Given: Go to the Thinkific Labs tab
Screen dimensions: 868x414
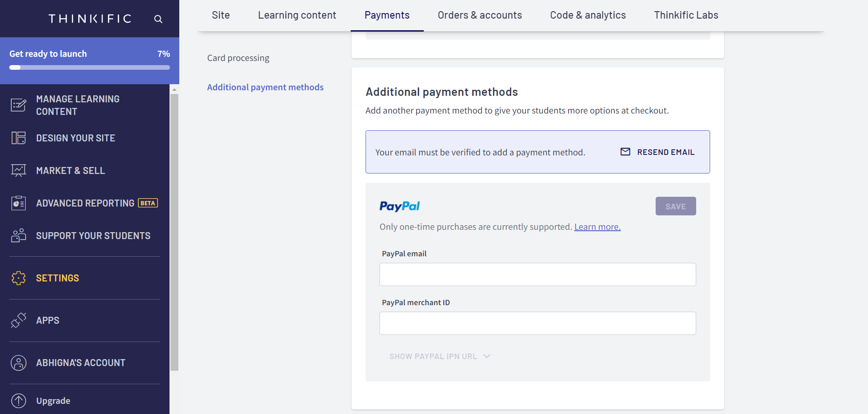Looking at the screenshot, I should [x=686, y=15].
